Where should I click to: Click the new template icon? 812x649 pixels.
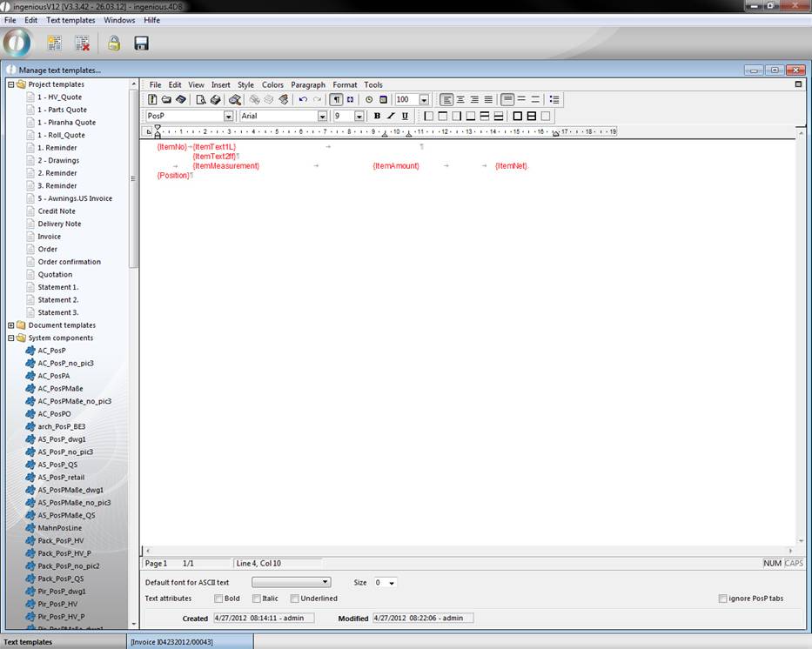click(54, 43)
